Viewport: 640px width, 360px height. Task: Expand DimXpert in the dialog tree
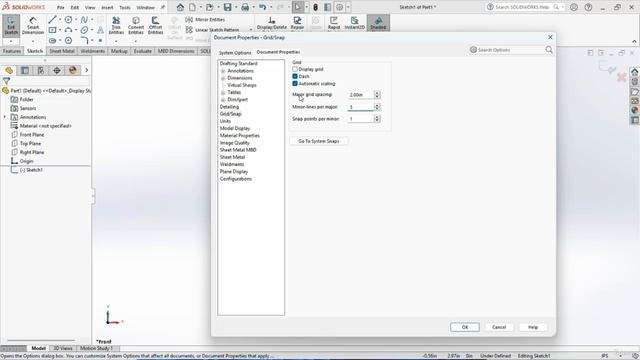tap(223, 100)
